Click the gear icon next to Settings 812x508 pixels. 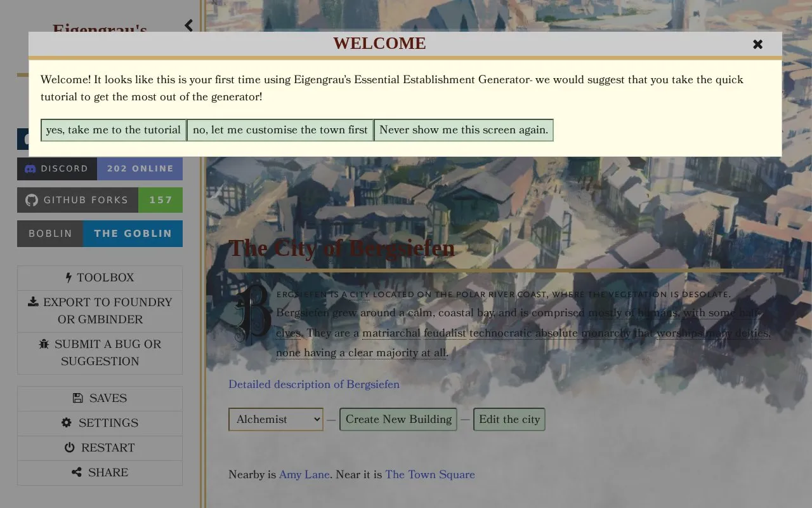tap(67, 423)
